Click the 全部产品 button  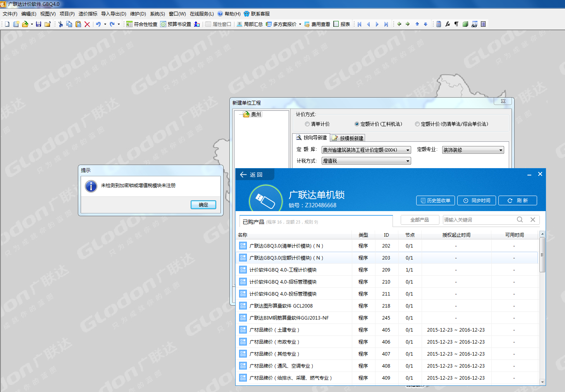pyautogui.click(x=420, y=220)
